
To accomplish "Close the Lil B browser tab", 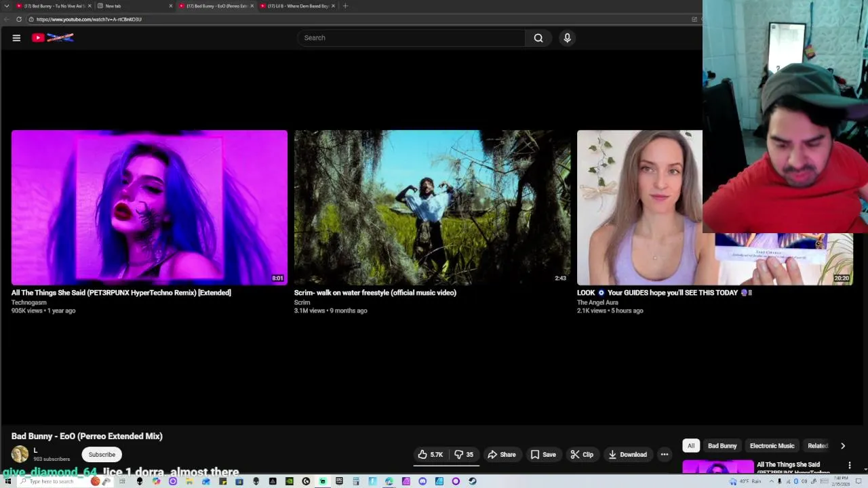I will point(333,6).
